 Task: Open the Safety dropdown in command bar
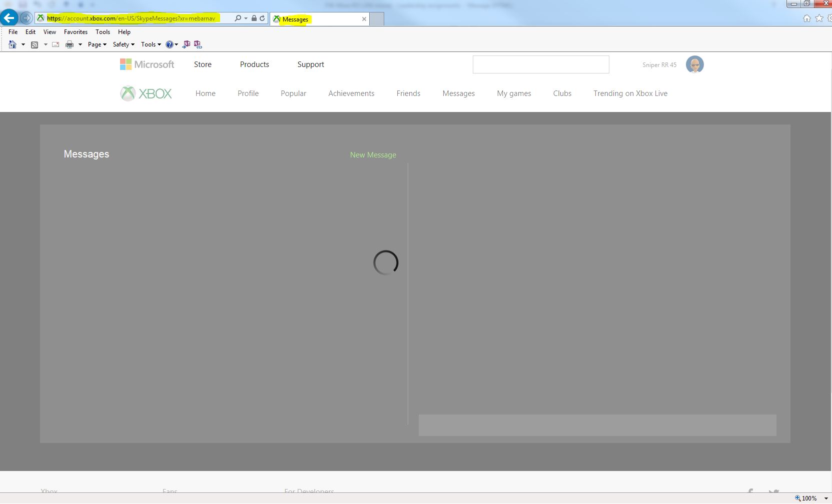pyautogui.click(x=124, y=44)
